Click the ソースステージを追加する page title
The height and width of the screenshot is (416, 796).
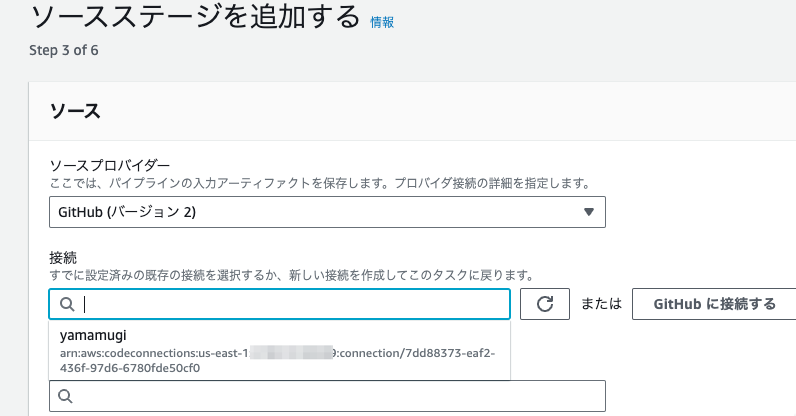coord(195,17)
